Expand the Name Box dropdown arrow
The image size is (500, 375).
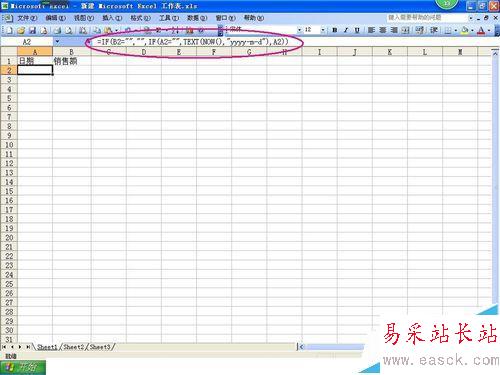click(x=57, y=42)
